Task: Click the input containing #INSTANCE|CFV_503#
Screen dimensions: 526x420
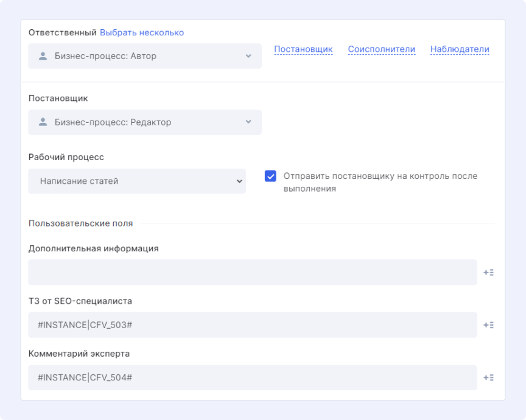Action: [x=252, y=325]
